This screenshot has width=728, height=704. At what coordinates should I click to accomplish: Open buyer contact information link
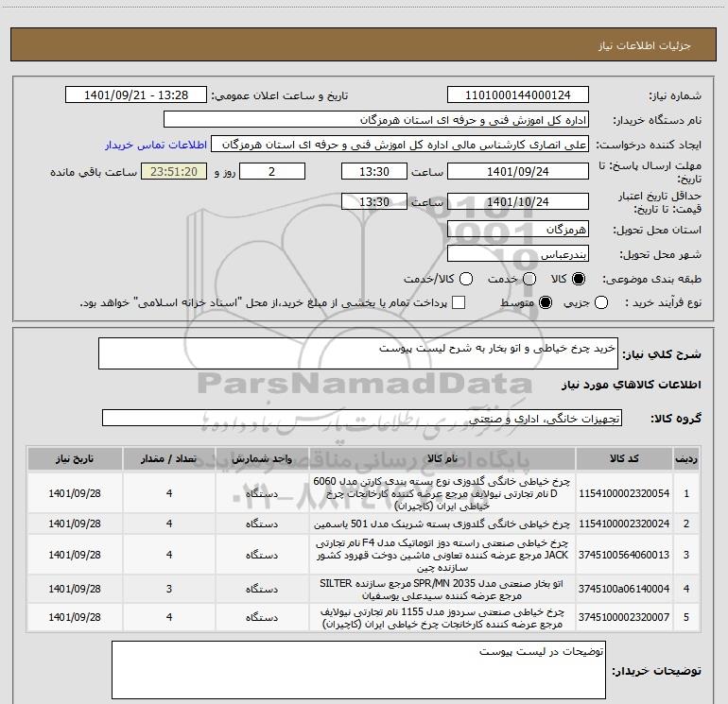click(x=156, y=145)
